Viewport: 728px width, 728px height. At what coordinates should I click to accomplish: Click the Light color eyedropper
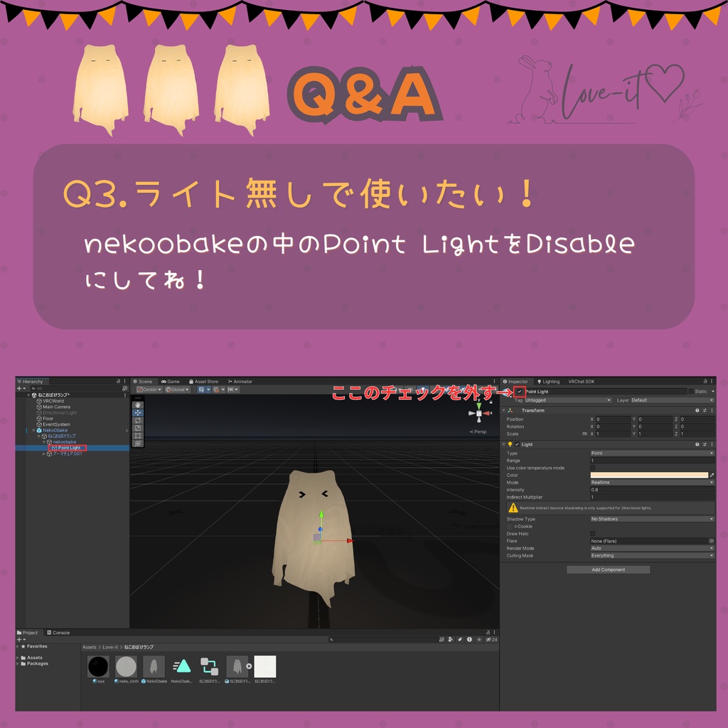click(712, 475)
